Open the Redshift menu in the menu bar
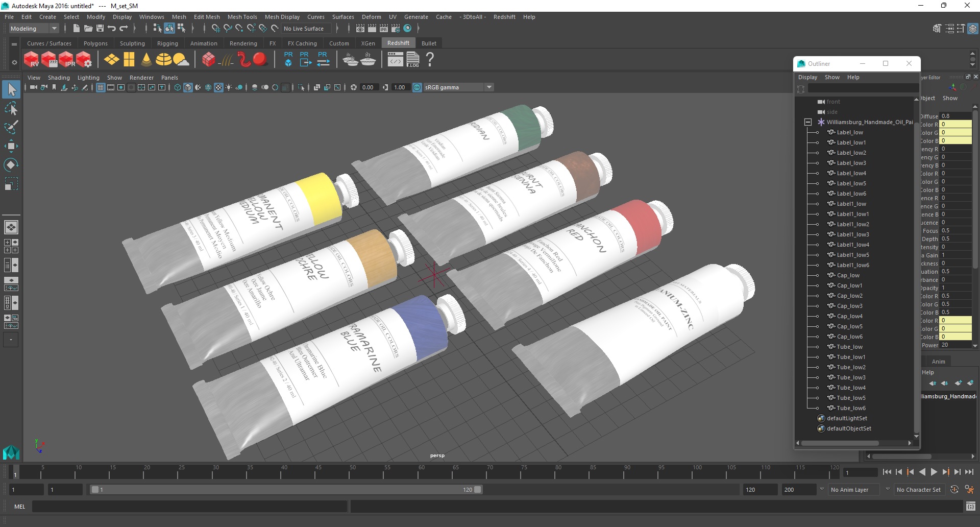Viewport: 980px width, 527px height. coord(504,17)
